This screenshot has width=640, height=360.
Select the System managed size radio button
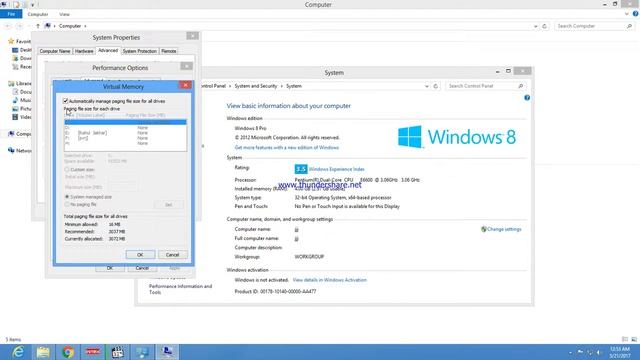[67, 197]
